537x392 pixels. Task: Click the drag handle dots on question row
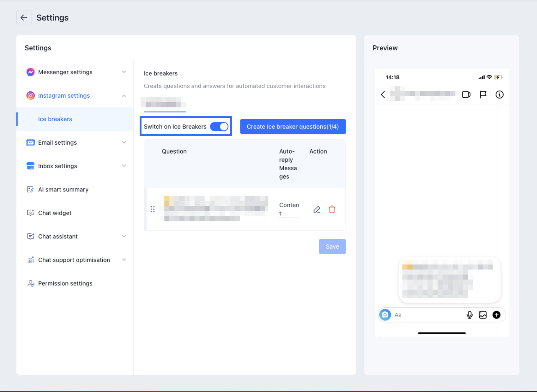coord(153,209)
